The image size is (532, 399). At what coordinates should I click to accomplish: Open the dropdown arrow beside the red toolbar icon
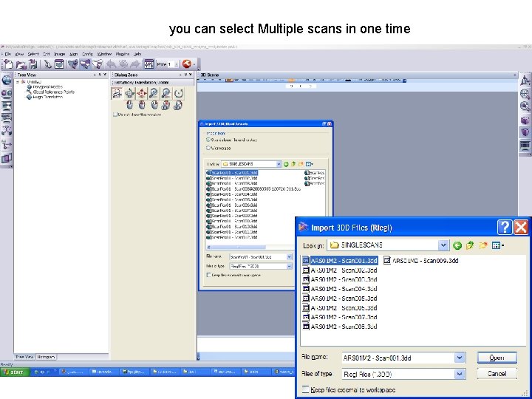pyautogui.click(x=194, y=64)
